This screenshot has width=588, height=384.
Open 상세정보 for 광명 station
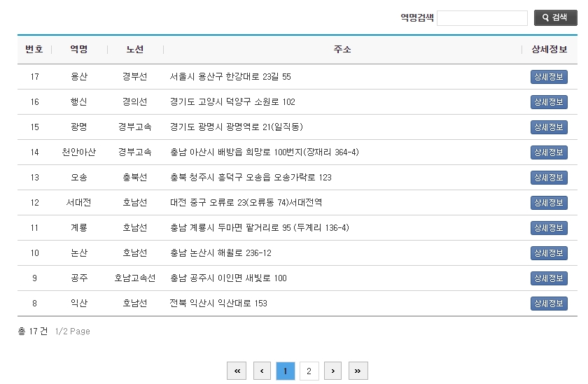[x=549, y=127]
